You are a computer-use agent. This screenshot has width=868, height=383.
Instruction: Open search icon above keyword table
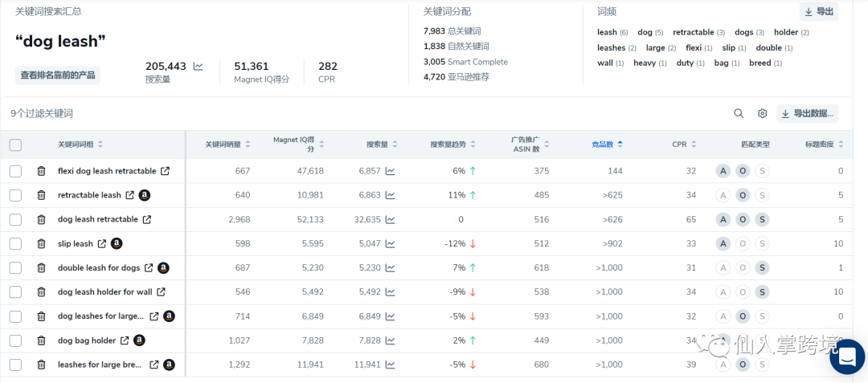pyautogui.click(x=739, y=114)
